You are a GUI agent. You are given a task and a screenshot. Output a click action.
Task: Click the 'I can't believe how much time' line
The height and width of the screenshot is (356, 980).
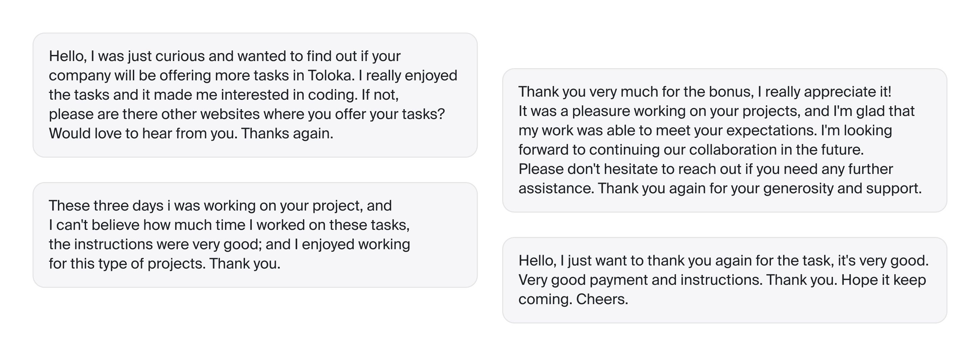tap(229, 225)
